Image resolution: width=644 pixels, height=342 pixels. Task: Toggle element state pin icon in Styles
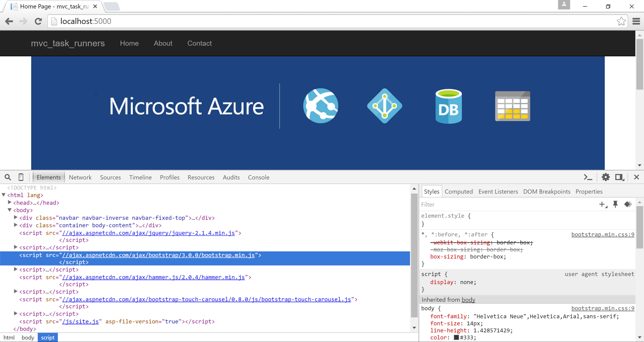(615, 204)
